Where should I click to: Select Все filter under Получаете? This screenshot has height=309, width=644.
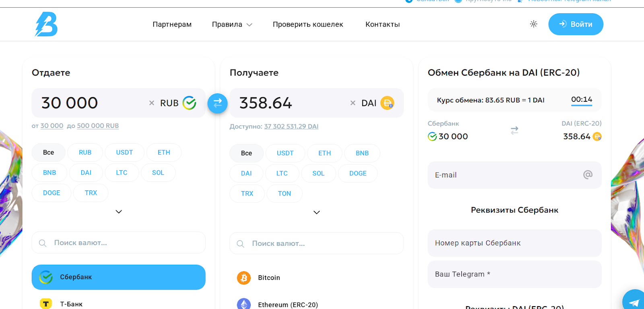click(x=246, y=153)
